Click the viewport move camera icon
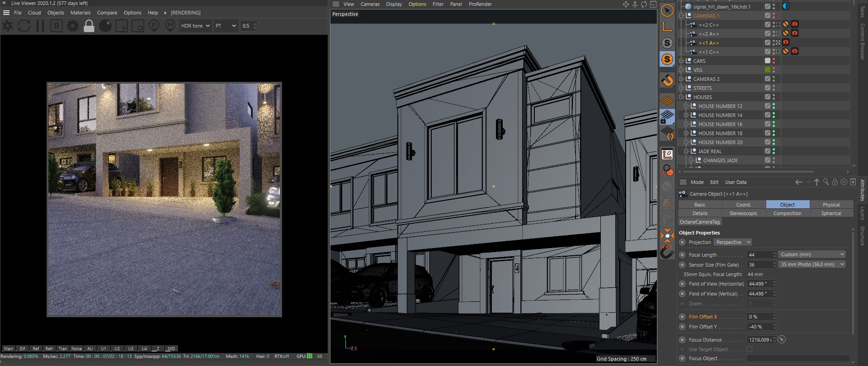 pos(626,5)
